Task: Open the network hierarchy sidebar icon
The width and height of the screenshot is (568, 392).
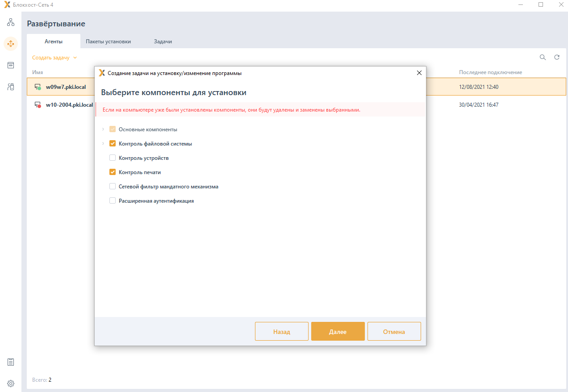Action: click(x=11, y=22)
